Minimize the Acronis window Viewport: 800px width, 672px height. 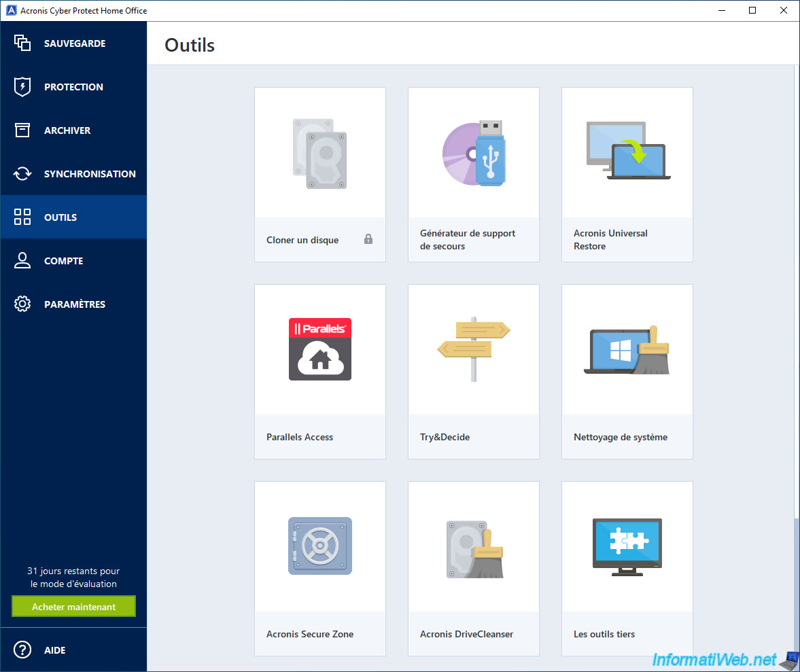pyautogui.click(x=721, y=10)
